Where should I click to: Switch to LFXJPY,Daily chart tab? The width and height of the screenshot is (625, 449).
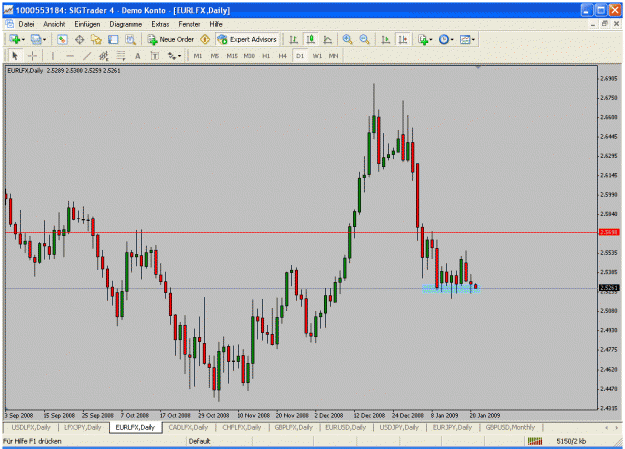pos(83,427)
